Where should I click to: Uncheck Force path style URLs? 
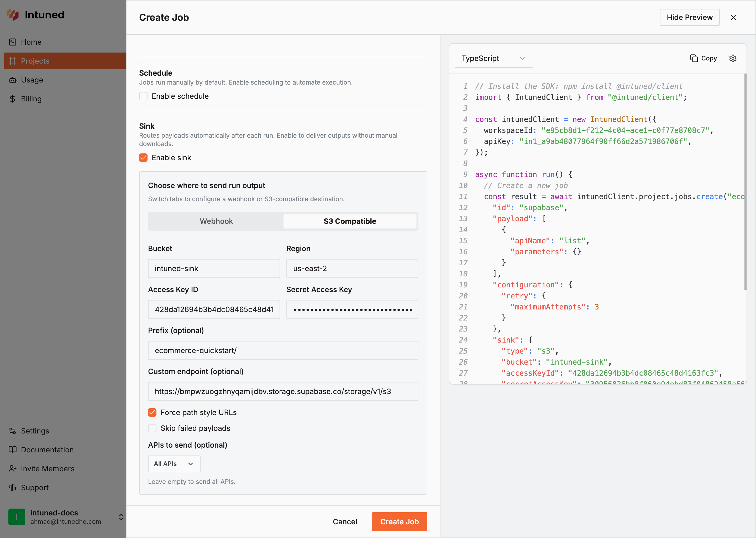click(x=152, y=412)
